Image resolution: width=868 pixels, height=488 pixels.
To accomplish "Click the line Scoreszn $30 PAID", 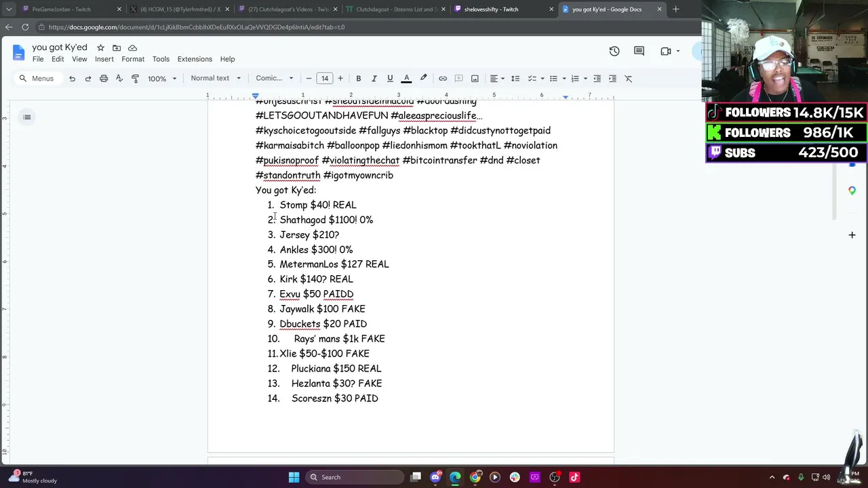I will [x=335, y=399].
